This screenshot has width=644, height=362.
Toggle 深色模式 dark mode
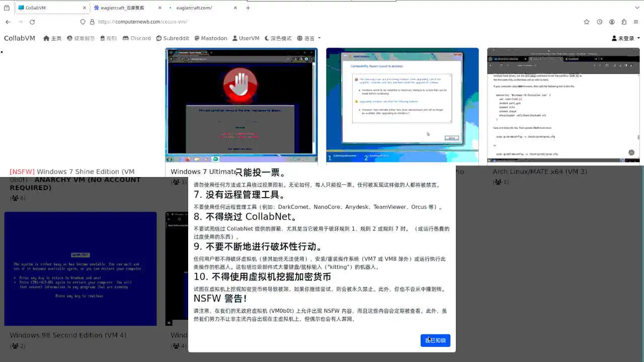(278, 38)
